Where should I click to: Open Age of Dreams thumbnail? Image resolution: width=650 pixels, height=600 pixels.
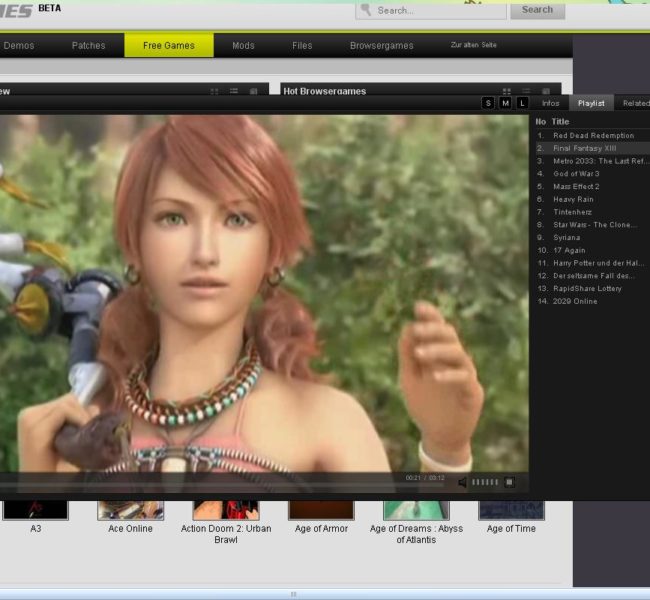(x=416, y=510)
